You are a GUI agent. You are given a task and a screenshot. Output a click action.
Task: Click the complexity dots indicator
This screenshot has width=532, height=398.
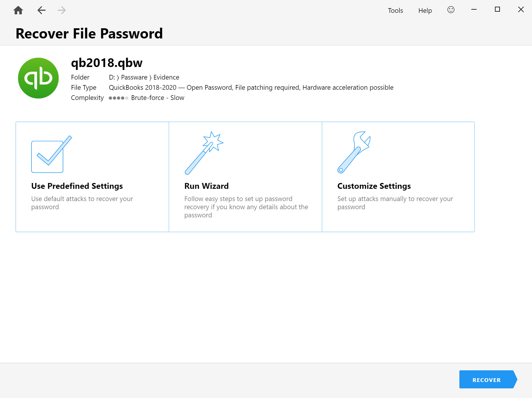(x=118, y=98)
